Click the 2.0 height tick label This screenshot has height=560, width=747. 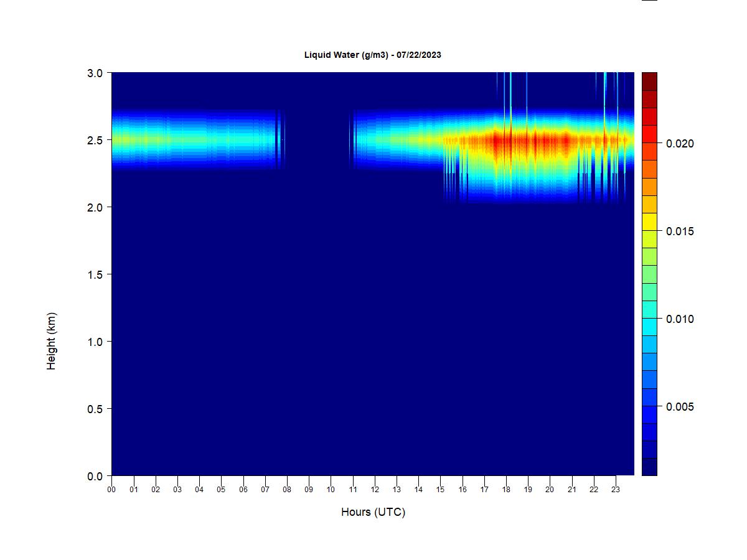coord(95,207)
